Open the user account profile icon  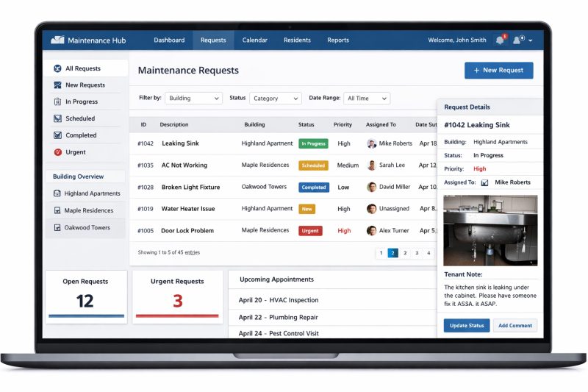click(517, 40)
